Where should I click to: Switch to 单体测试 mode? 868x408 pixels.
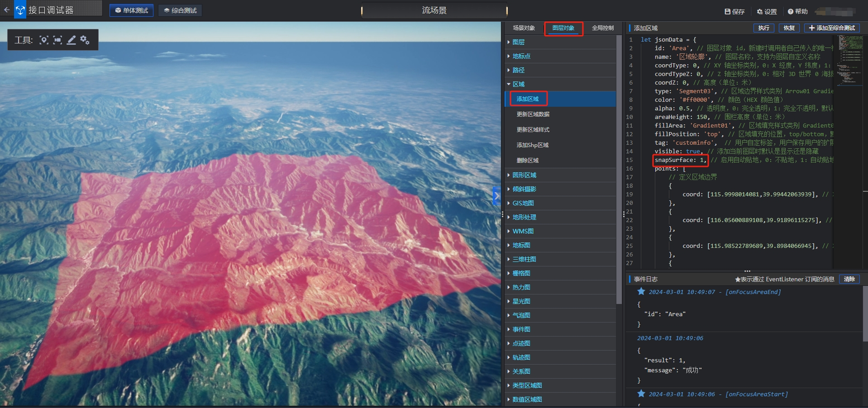tap(131, 10)
